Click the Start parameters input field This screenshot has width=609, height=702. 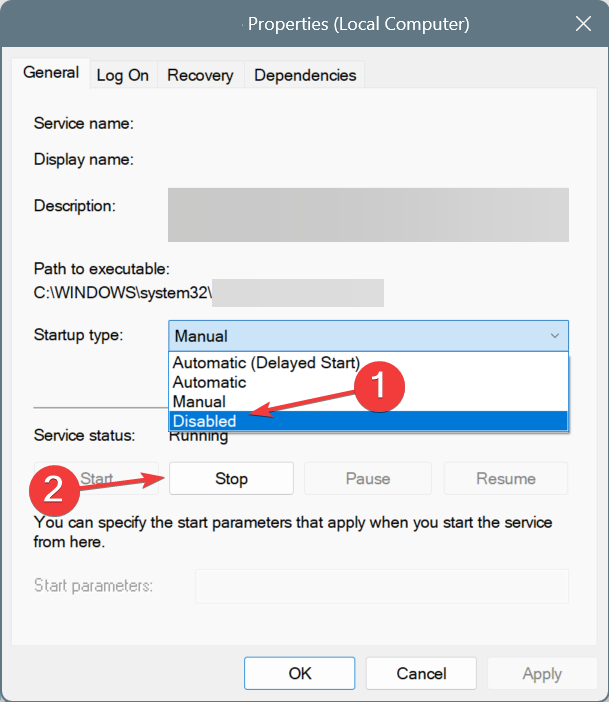(x=382, y=586)
